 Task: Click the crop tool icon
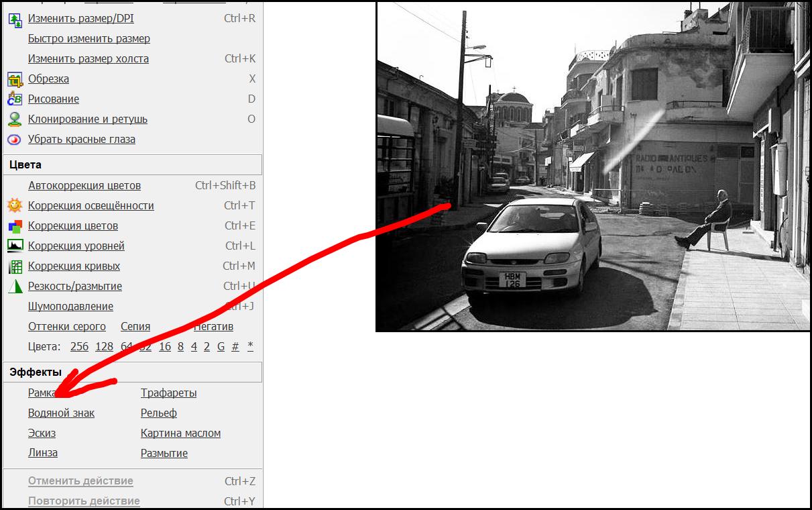pyautogui.click(x=15, y=79)
